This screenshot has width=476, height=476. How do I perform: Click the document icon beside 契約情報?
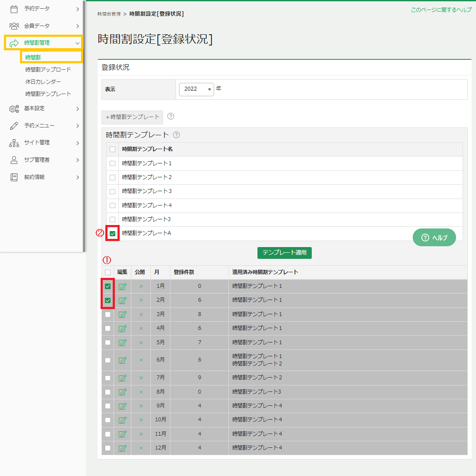[14, 177]
